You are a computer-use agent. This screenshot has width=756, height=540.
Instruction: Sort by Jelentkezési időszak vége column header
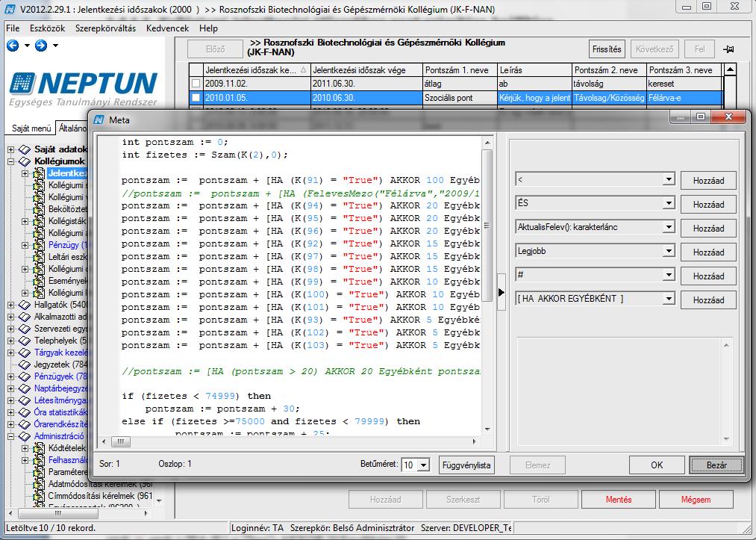tap(367, 70)
